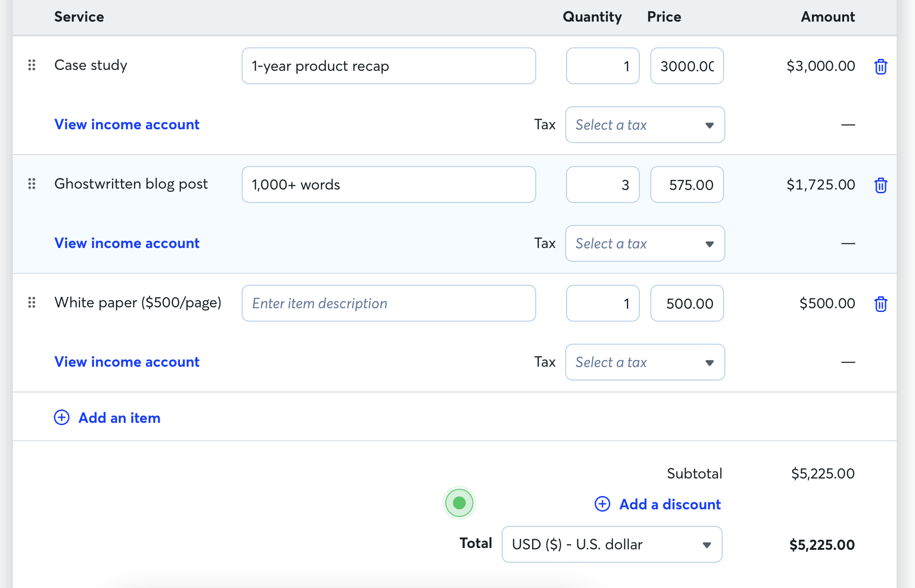
Task: Open the White paper tax dropdown
Action: [645, 363]
